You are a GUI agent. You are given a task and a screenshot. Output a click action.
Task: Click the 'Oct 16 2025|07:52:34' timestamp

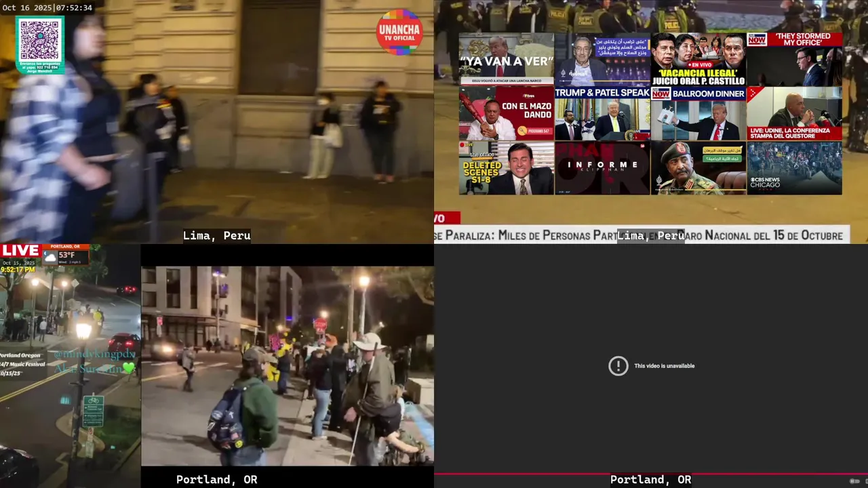click(47, 8)
